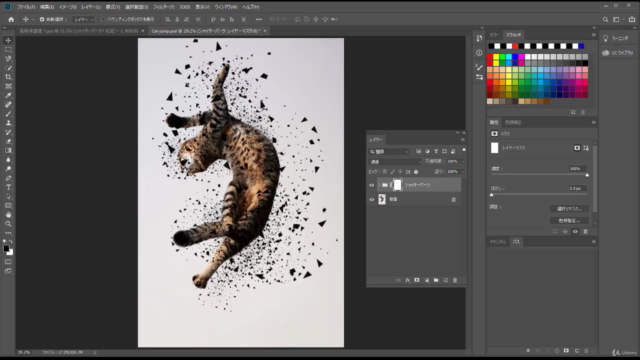Toggle mask visibility eye in Properties panel

(x=575, y=231)
